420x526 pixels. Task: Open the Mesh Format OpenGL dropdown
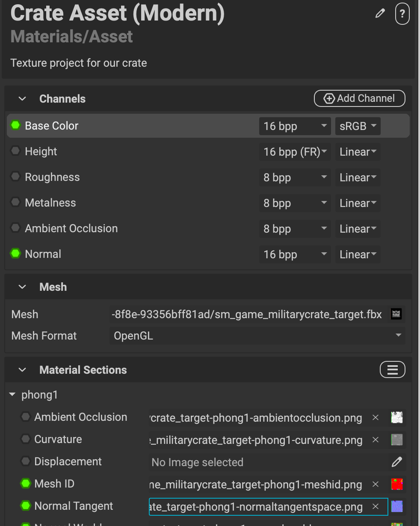(257, 336)
